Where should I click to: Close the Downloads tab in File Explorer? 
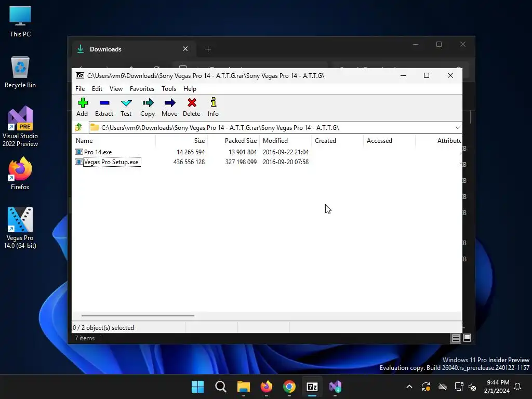[x=185, y=49]
